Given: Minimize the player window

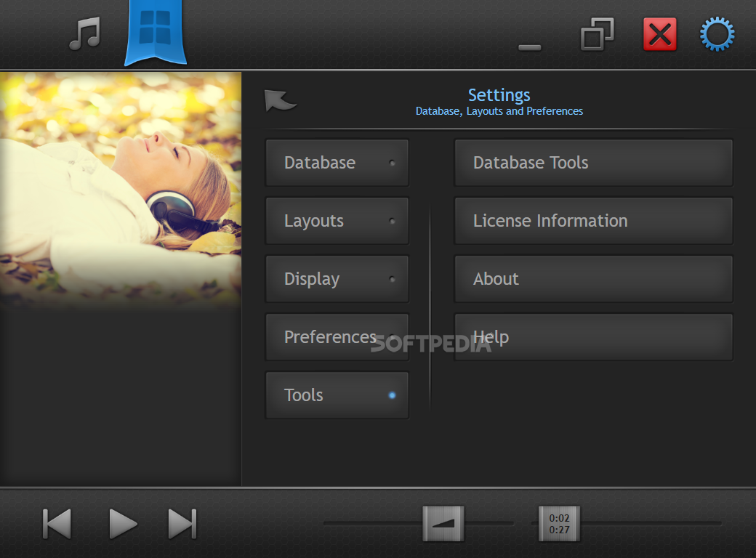Looking at the screenshot, I should click(529, 47).
